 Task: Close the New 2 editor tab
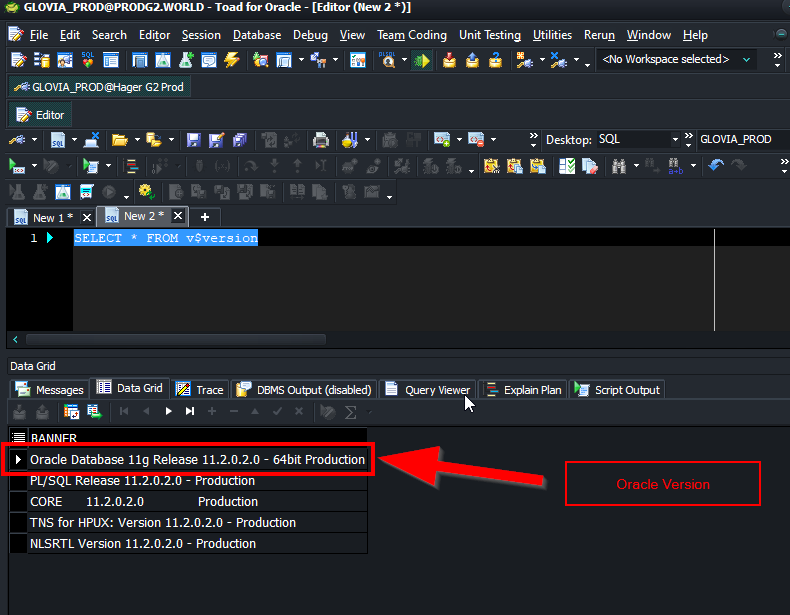(178, 216)
